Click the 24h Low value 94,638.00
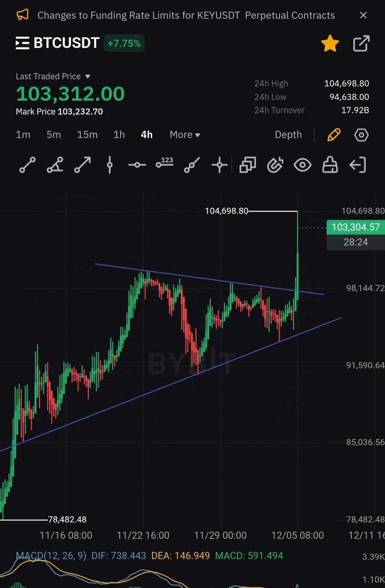 349,97
